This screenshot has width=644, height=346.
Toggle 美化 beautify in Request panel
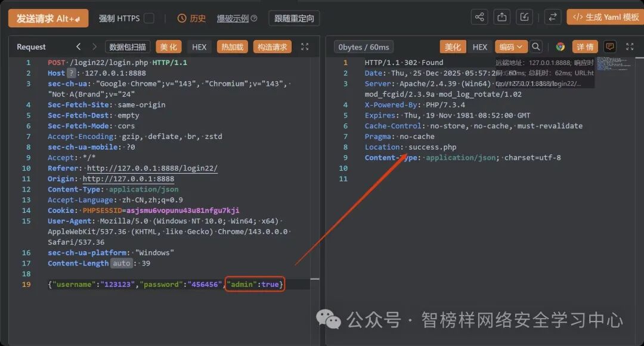pos(168,47)
